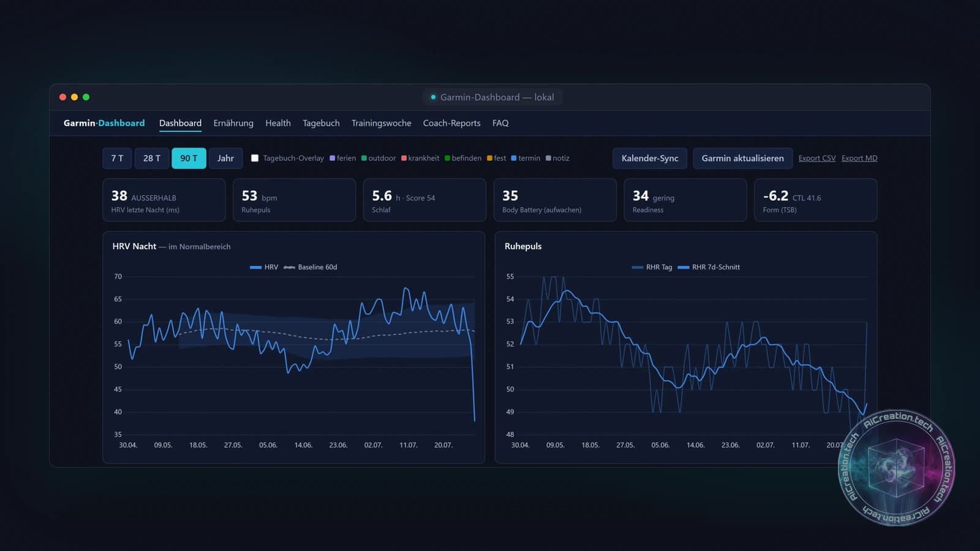This screenshot has height=551, width=980.
Task: Click the HRV Nacht chart title
Action: pos(134,246)
